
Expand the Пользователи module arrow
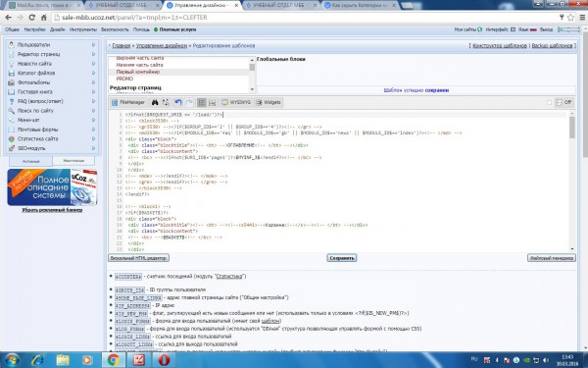(x=93, y=45)
